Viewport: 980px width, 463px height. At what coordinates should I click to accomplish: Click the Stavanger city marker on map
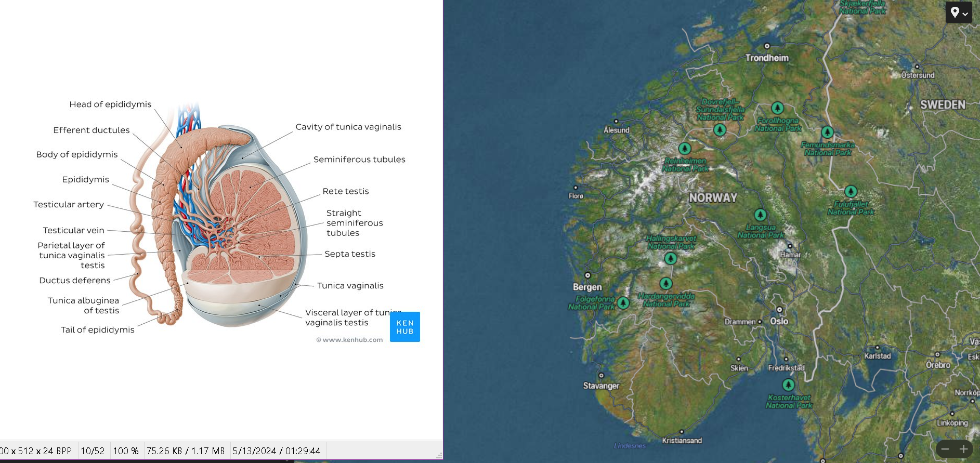tap(602, 375)
